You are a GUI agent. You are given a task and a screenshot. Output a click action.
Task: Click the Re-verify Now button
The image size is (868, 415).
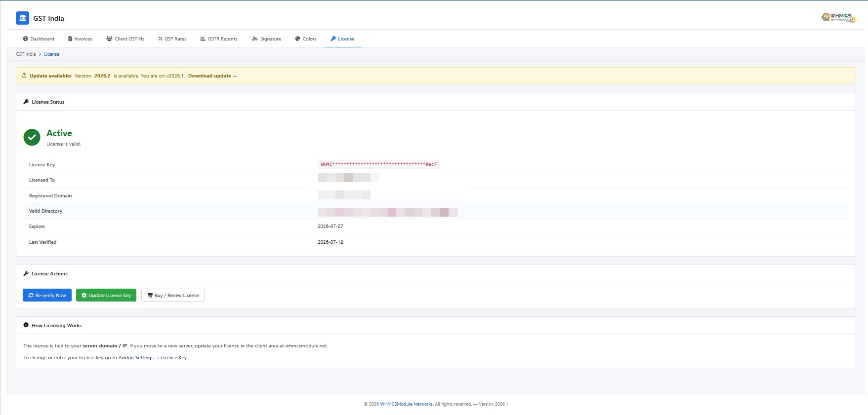click(47, 295)
